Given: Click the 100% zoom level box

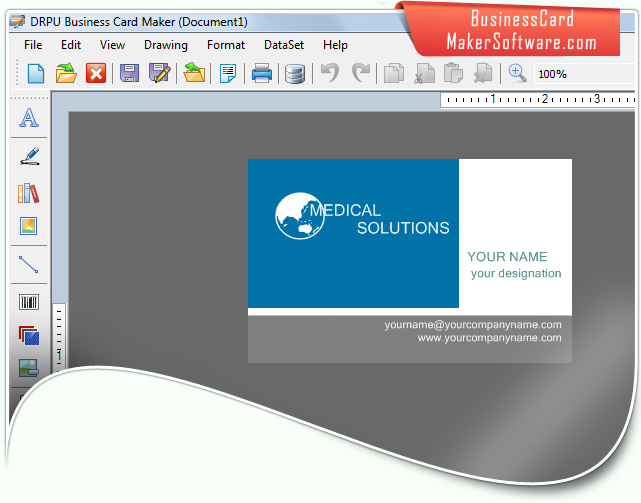Looking at the screenshot, I should coord(585,74).
